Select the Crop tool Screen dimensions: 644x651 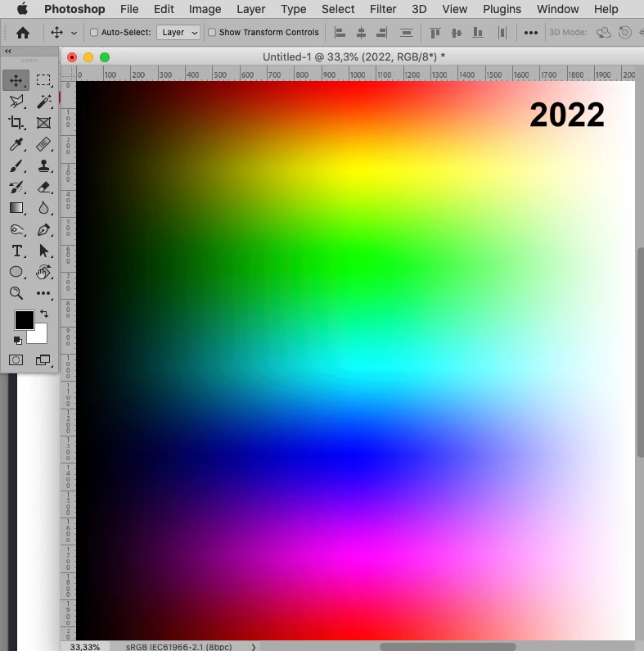tap(16, 123)
